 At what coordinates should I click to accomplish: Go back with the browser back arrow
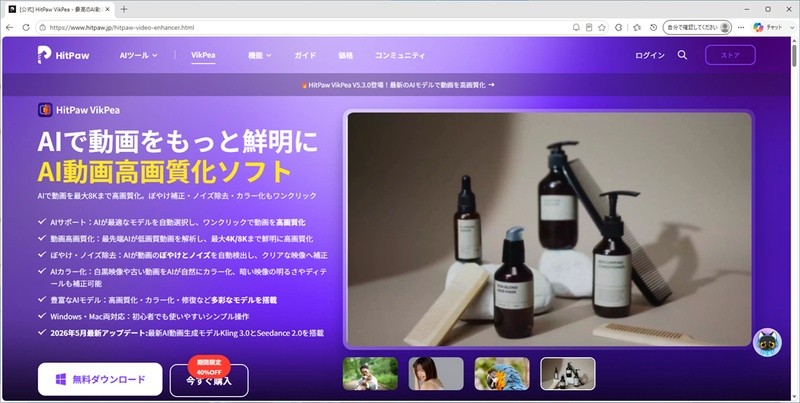[x=10, y=28]
